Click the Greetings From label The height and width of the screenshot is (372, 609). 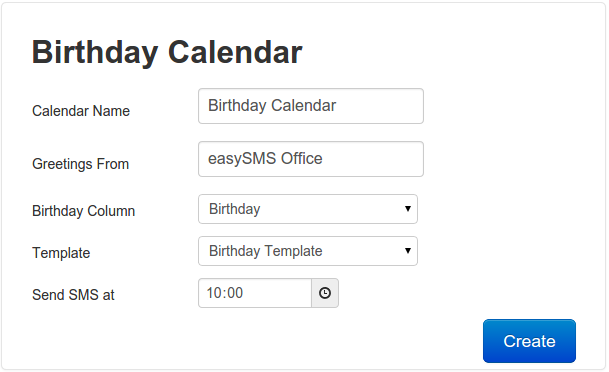pyautogui.click(x=80, y=164)
